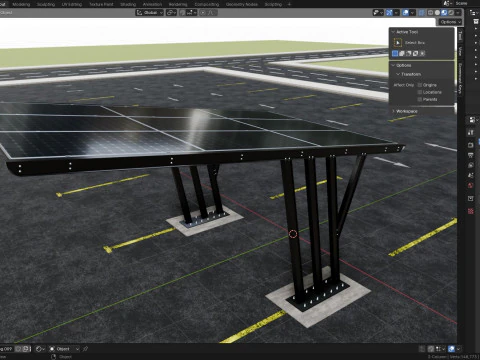The width and height of the screenshot is (480, 360).
Task: Enable the Parents checkbox
Action: [420, 99]
